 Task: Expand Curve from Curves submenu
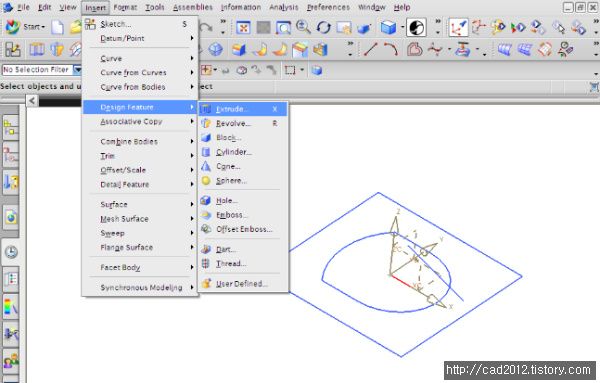coord(140,73)
